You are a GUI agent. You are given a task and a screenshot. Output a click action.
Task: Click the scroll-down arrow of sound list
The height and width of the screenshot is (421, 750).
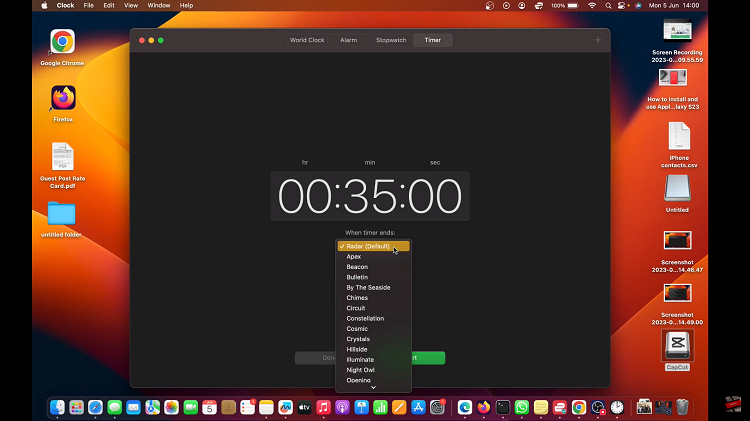click(x=373, y=387)
